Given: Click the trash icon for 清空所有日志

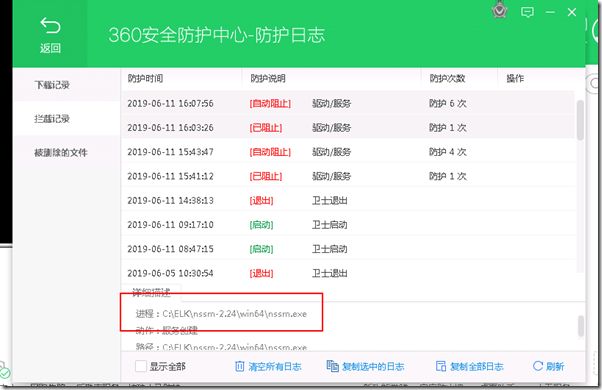Looking at the screenshot, I should pyautogui.click(x=239, y=366).
